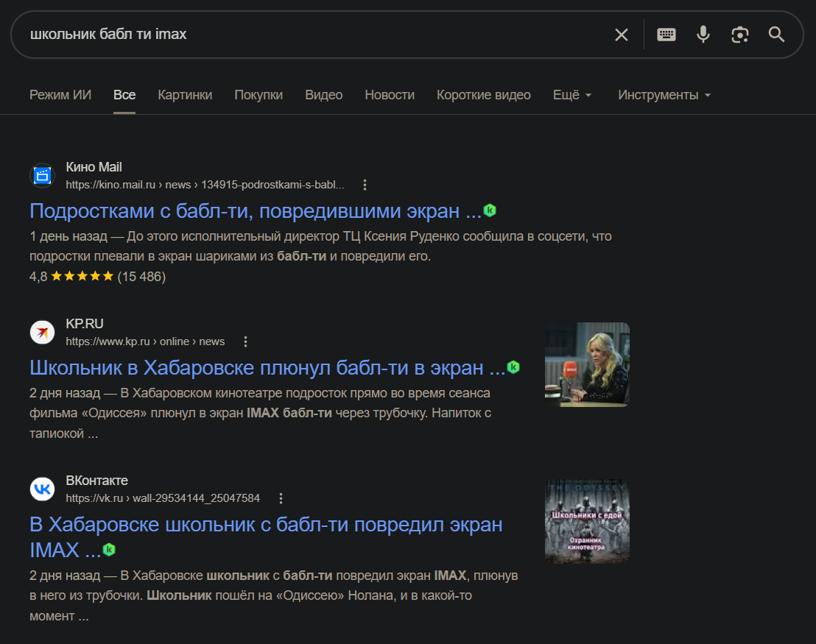This screenshot has width=816, height=644.
Task: Switch to Покупки tab
Action: [258, 95]
